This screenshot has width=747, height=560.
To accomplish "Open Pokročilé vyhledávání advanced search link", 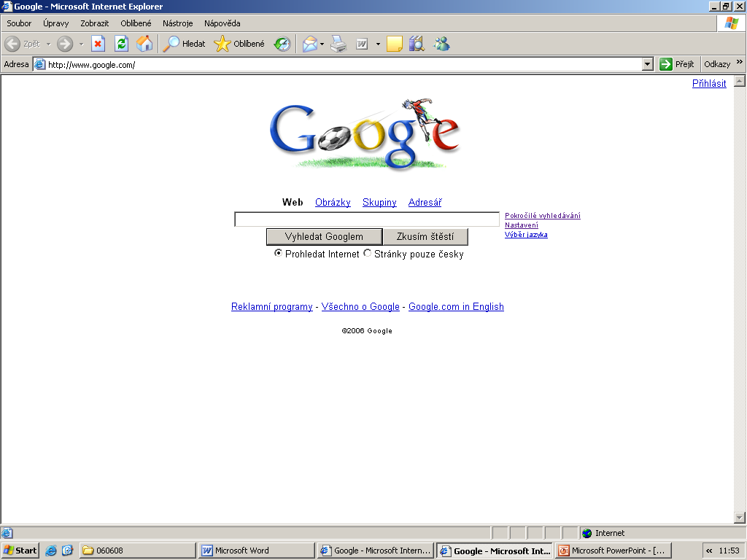I will click(543, 216).
